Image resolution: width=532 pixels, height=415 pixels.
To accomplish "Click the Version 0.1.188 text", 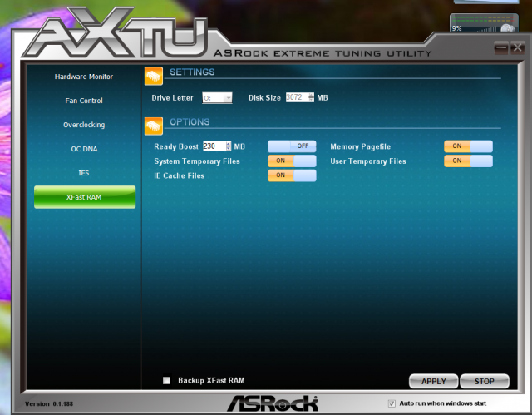I will 49,404.
